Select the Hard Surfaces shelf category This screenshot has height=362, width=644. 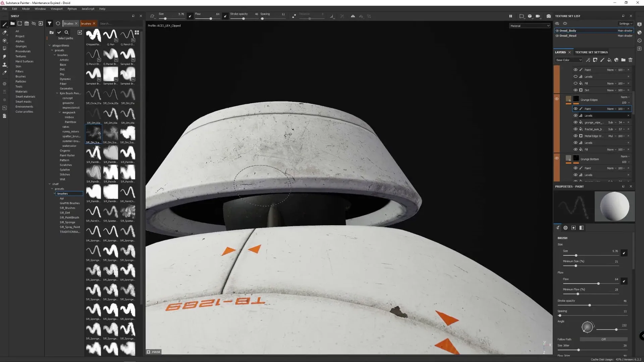coord(24,61)
